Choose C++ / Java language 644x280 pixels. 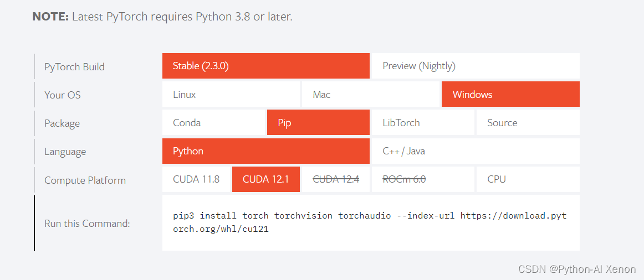(x=476, y=151)
